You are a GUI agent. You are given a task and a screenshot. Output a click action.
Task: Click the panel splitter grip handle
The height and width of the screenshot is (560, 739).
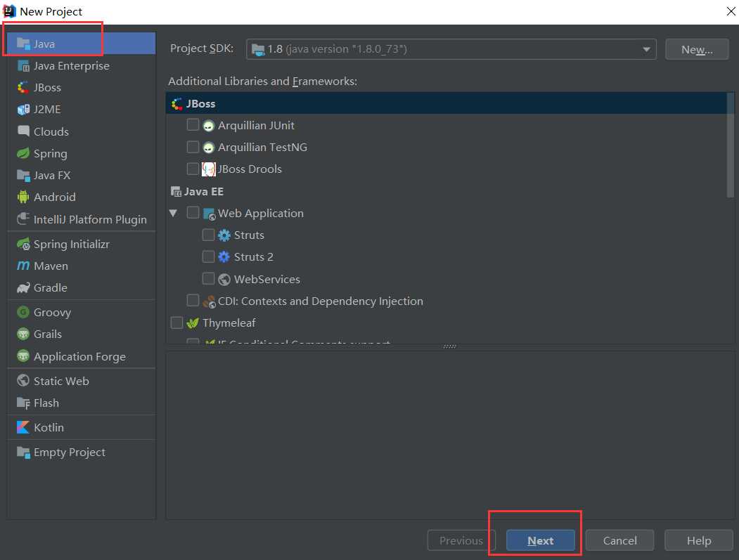pyautogui.click(x=449, y=346)
